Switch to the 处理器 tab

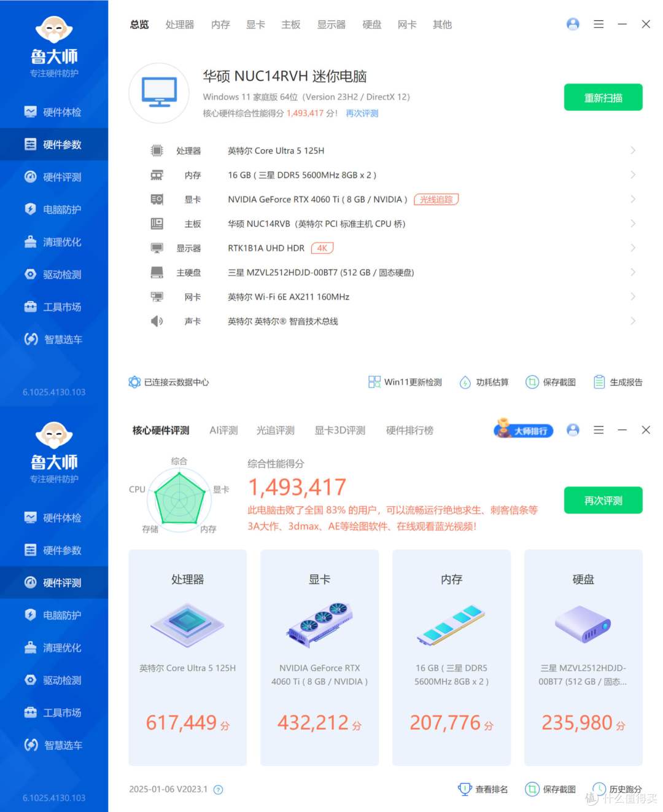point(180,25)
